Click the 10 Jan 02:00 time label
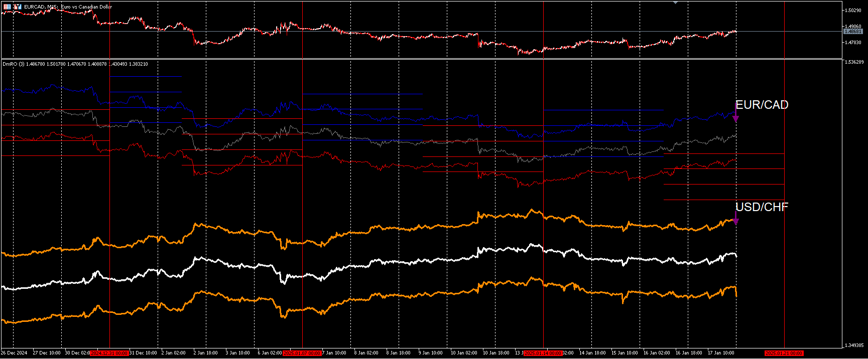Viewport: 868px width, 359px height. [464, 353]
